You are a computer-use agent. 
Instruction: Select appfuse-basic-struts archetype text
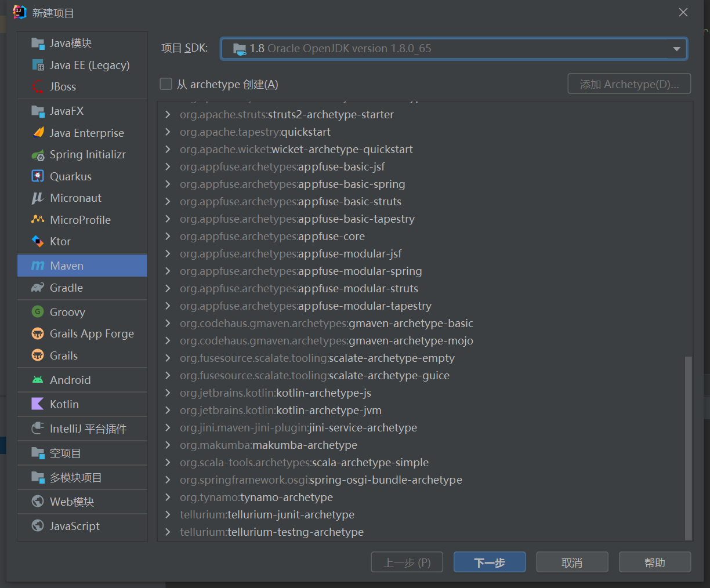point(350,202)
